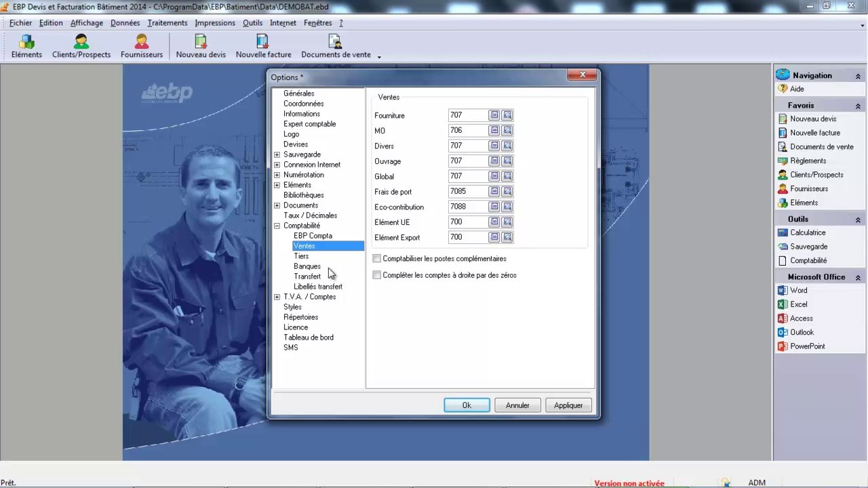This screenshot has height=488, width=868.
Task: Check Compléter les comptes à droite par des zéros
Action: pos(377,275)
